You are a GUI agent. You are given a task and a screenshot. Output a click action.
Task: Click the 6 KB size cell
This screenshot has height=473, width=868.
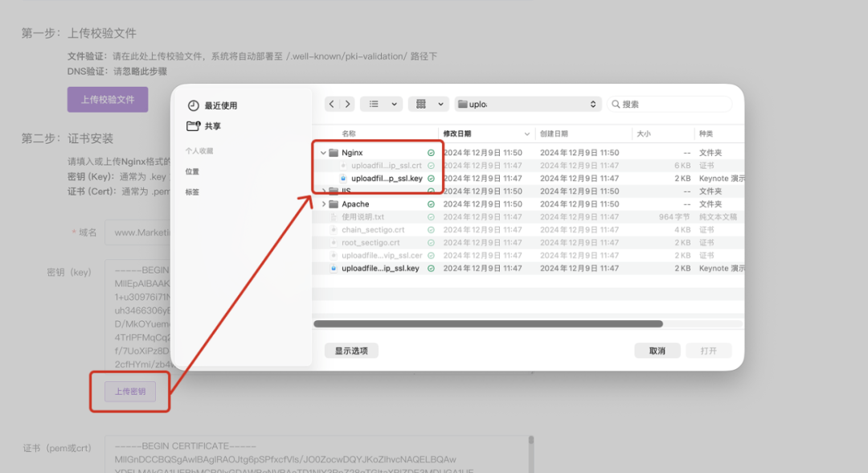(x=682, y=165)
